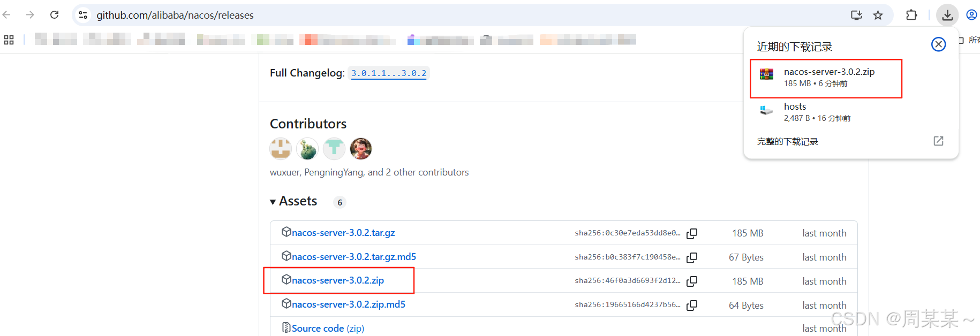The width and height of the screenshot is (980, 336).
Task: Open the profile account icon
Action: [971, 15]
